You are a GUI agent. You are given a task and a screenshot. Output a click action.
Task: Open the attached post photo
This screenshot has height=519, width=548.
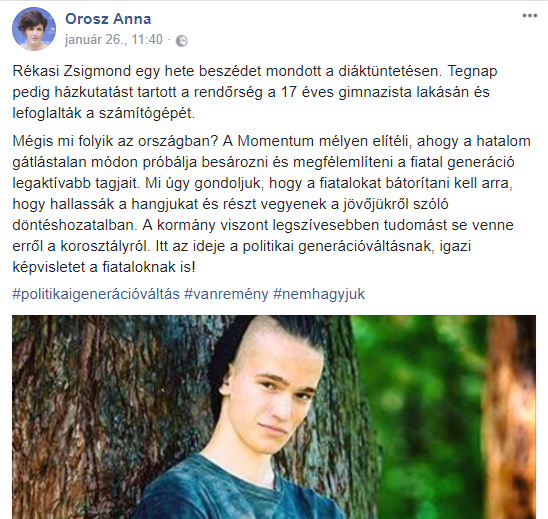(274, 417)
